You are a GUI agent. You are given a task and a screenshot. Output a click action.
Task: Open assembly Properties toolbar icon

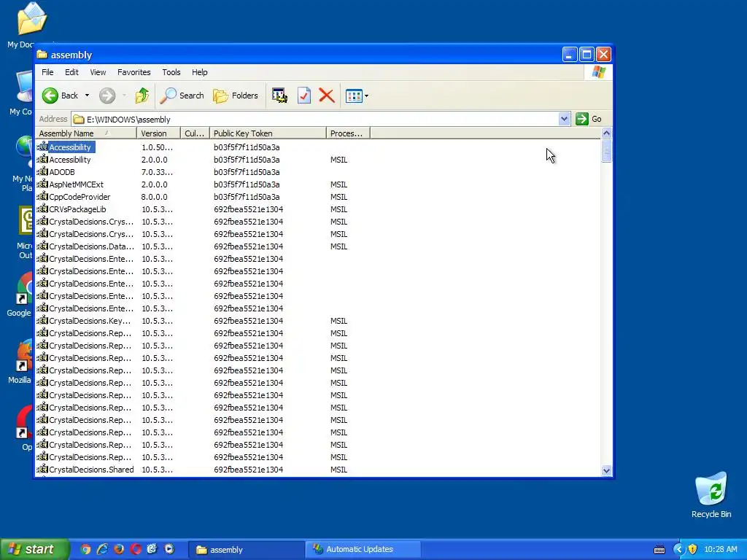[x=304, y=96]
